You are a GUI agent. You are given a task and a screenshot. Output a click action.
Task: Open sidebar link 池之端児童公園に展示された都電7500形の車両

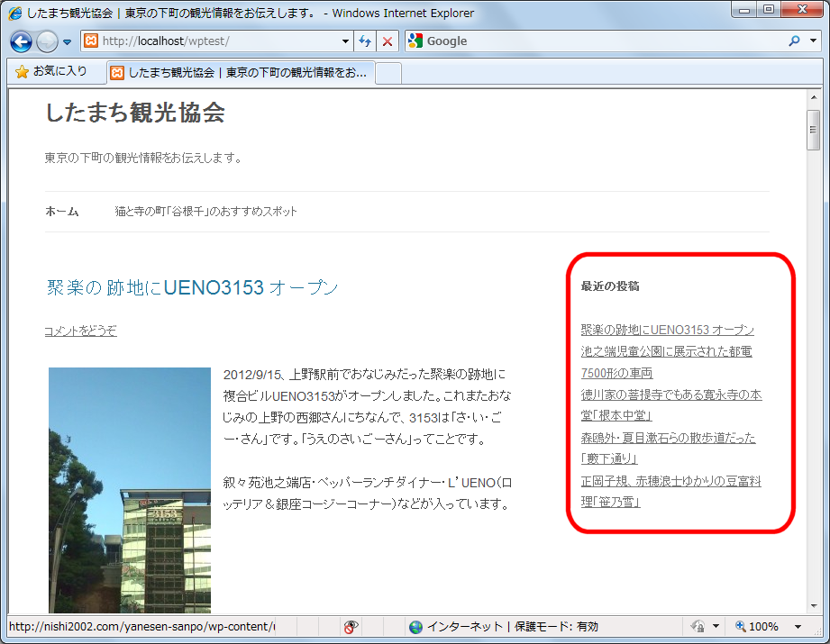coord(667,362)
